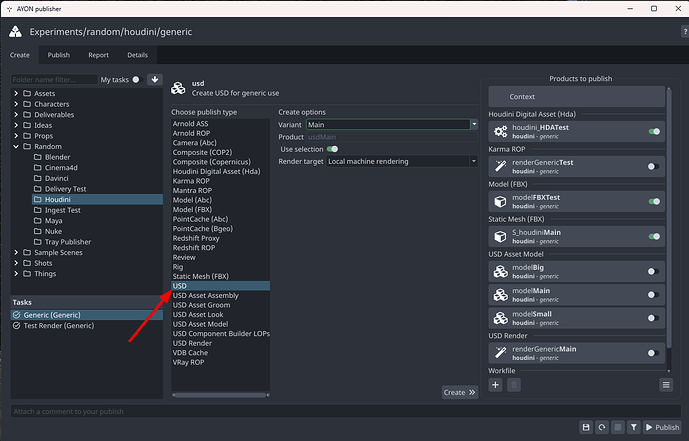Click the renderGenericTest magic wand icon
689x441 pixels.
pyautogui.click(x=500, y=166)
